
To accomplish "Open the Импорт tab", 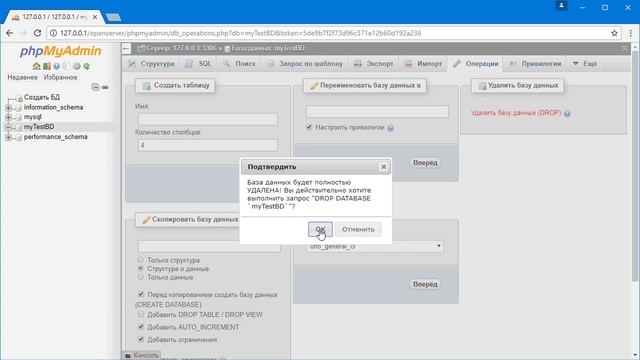I will pos(423,64).
